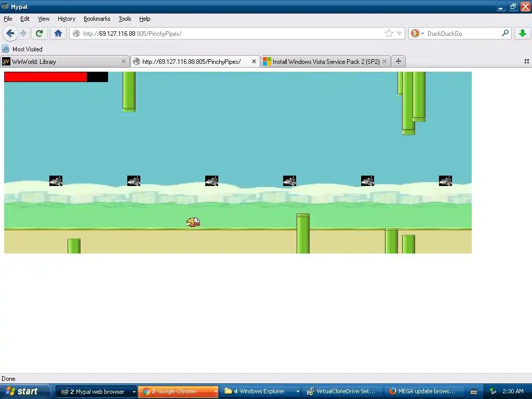Expand the Windows Explorer taskbar group arrow
The width and height of the screenshot is (532, 399).
pos(298,392)
